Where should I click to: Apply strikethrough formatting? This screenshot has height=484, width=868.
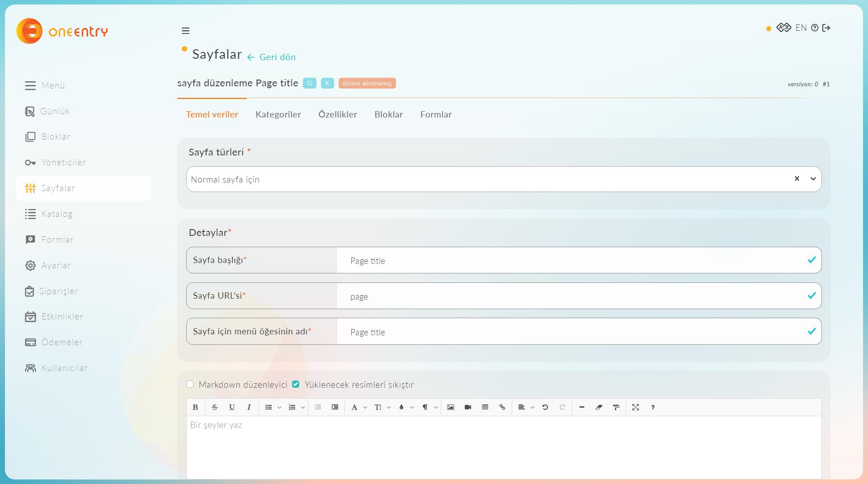point(215,407)
